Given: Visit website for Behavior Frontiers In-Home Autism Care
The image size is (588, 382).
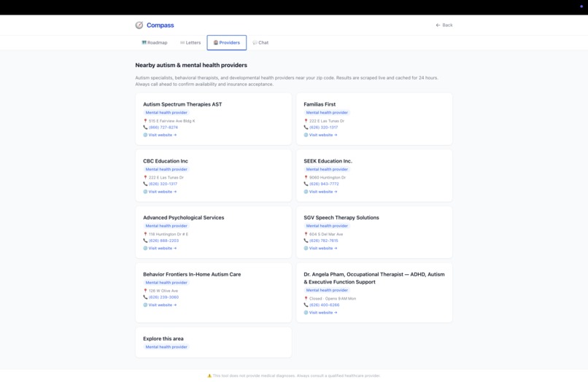Looking at the screenshot, I should (x=163, y=305).
